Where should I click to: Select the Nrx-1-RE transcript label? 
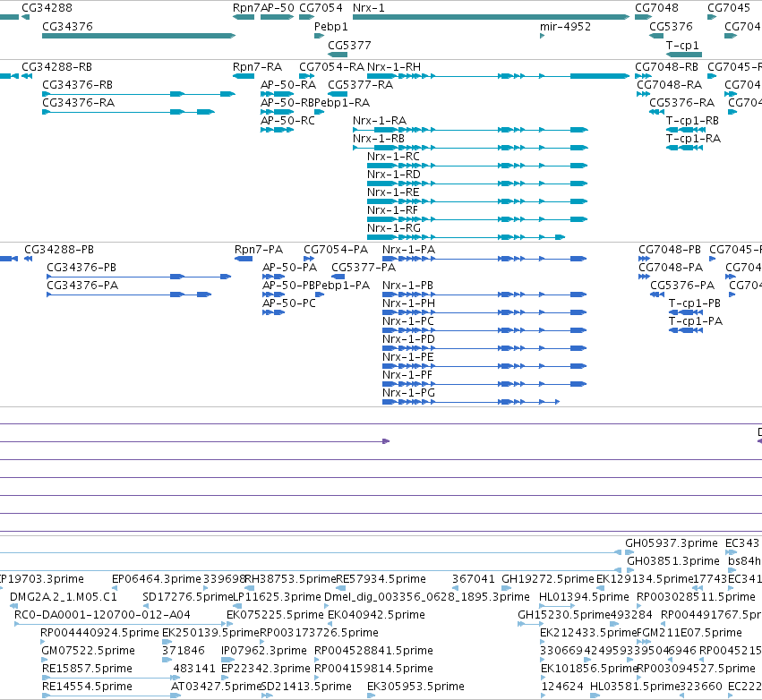[x=393, y=192]
